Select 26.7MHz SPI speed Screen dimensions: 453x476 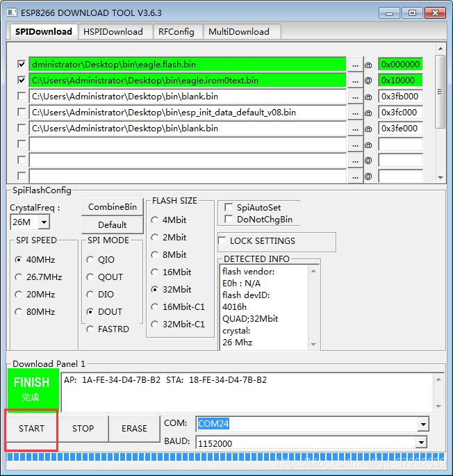point(19,277)
